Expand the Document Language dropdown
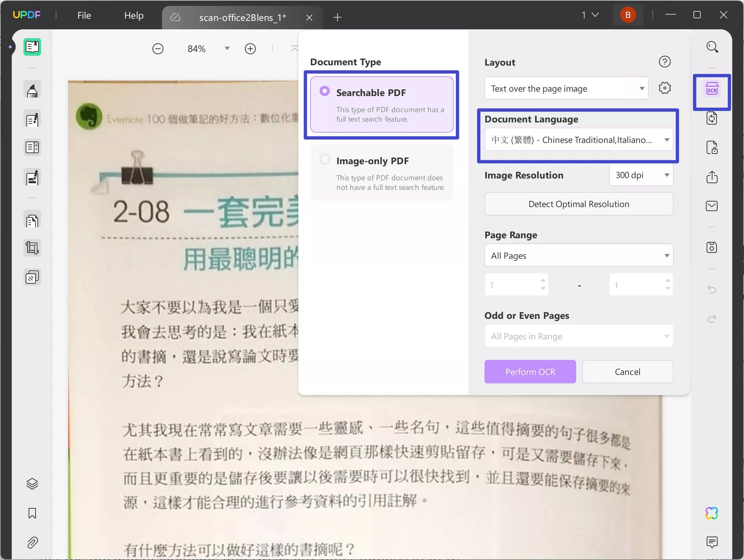 tap(579, 140)
